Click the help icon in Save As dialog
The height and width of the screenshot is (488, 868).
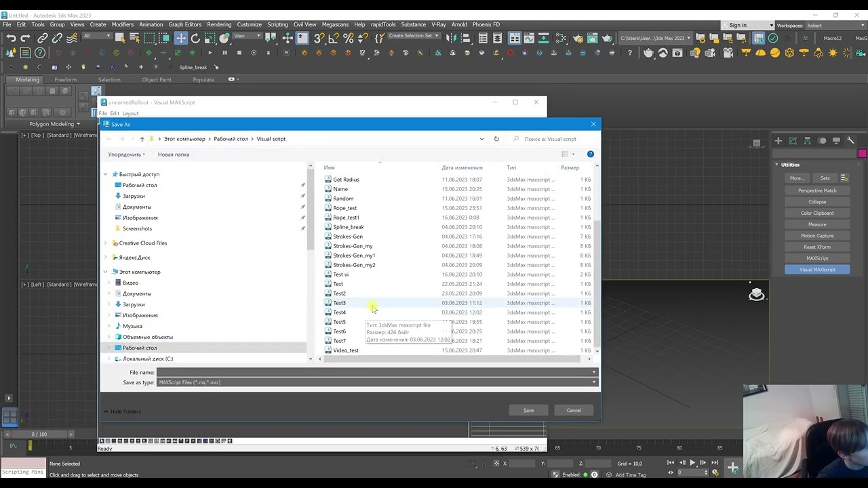point(590,155)
